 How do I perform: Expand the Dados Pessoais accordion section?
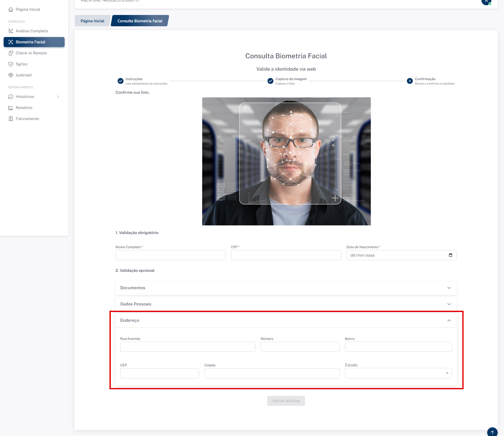click(x=449, y=304)
